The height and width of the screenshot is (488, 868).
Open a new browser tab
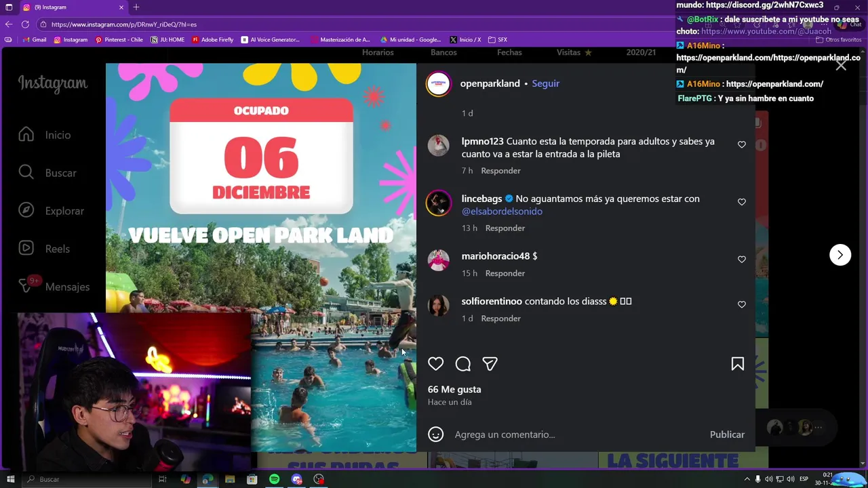click(x=136, y=7)
